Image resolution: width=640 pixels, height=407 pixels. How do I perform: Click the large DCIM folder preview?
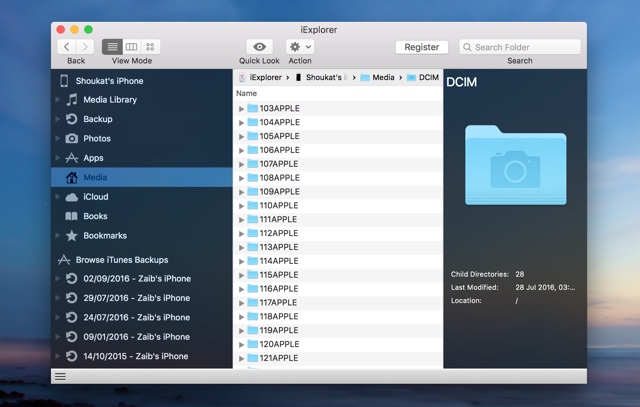(516, 165)
